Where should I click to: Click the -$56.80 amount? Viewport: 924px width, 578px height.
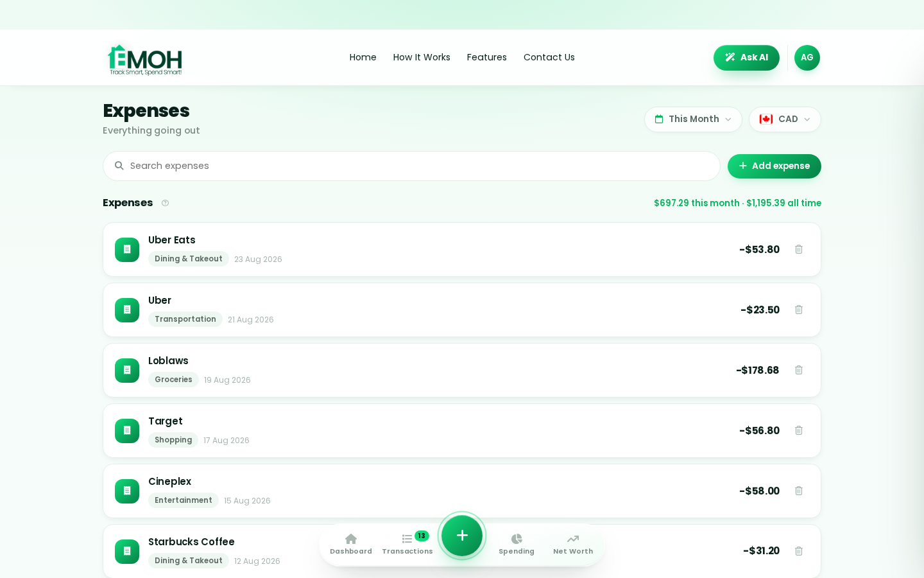coord(759,431)
